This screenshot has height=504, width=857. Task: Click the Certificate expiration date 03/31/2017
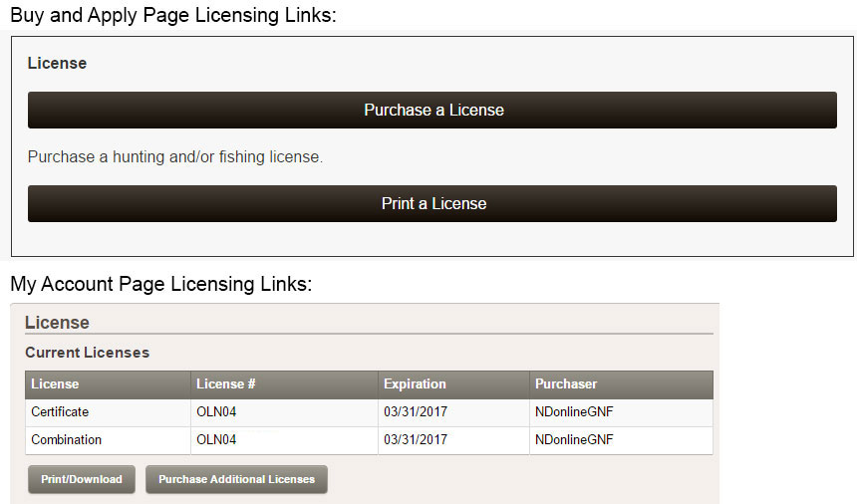pyautogui.click(x=416, y=412)
